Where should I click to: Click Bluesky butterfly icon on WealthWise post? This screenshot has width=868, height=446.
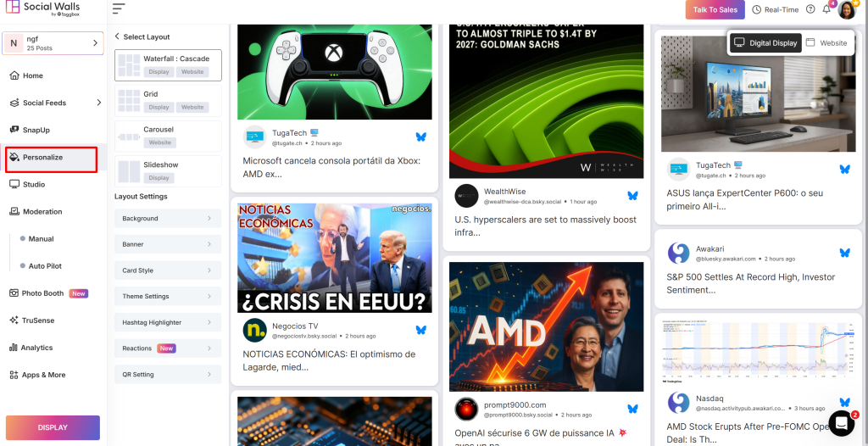coord(632,196)
